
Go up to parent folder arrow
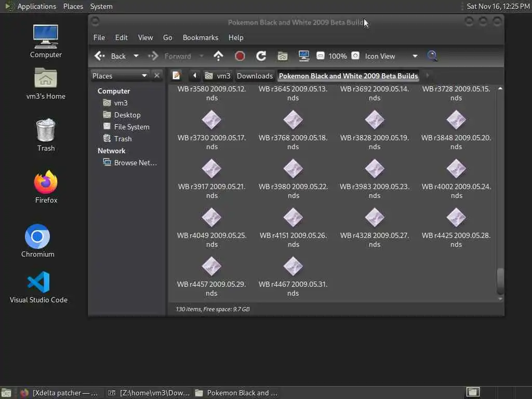pyautogui.click(x=218, y=56)
